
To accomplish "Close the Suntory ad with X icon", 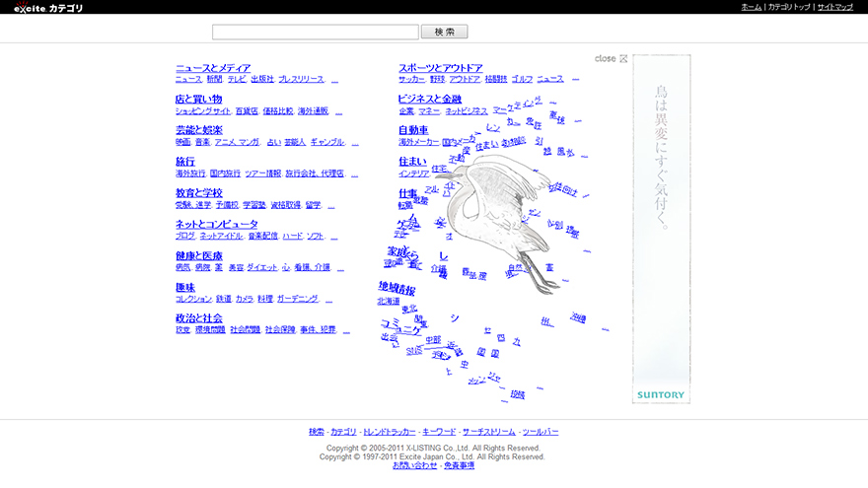I will 623,58.
